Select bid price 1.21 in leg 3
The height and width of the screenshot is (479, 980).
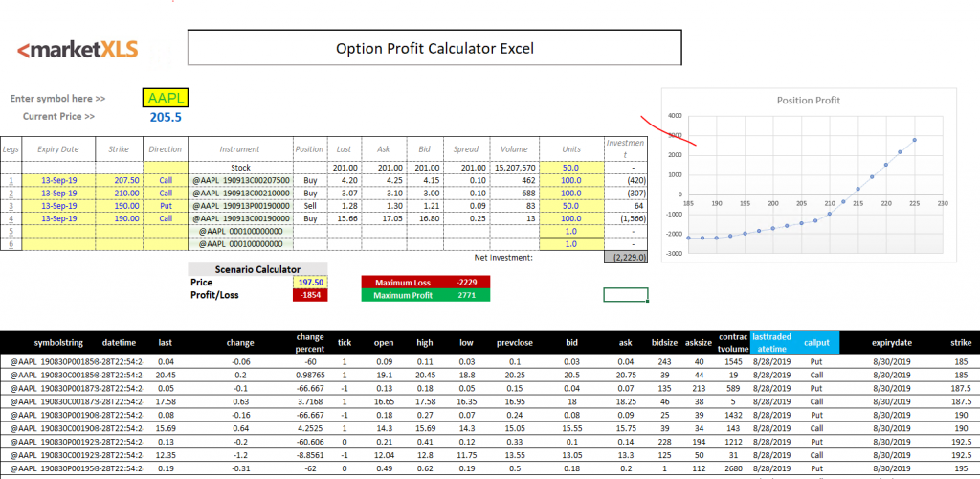pyautogui.click(x=425, y=205)
